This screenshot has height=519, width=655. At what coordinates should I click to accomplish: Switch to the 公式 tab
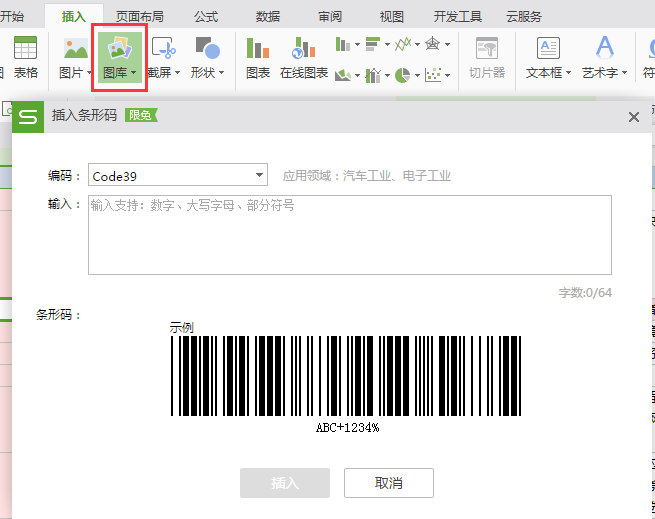coord(207,16)
